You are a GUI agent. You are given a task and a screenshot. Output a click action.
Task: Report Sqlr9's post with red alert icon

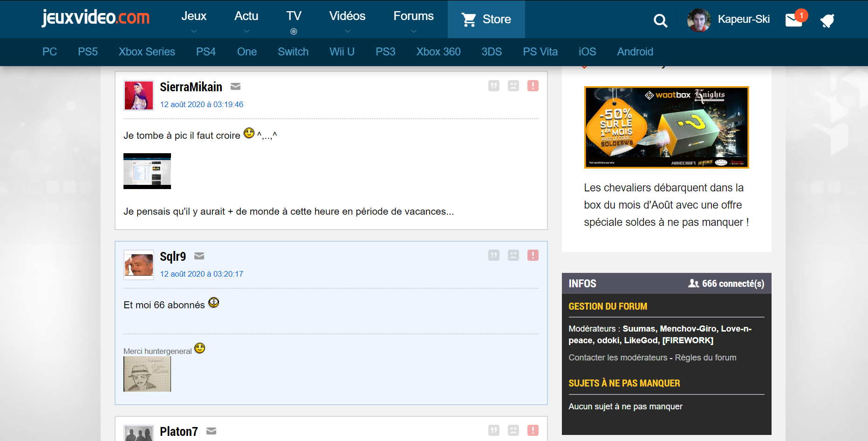coord(533,255)
